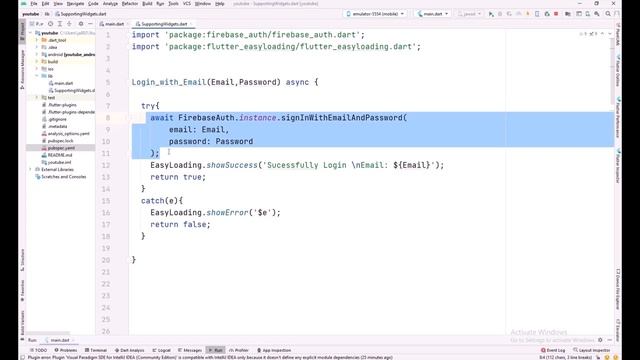640x360 pixels.
Task: Open the Refactor menu
Action: click(130, 4)
